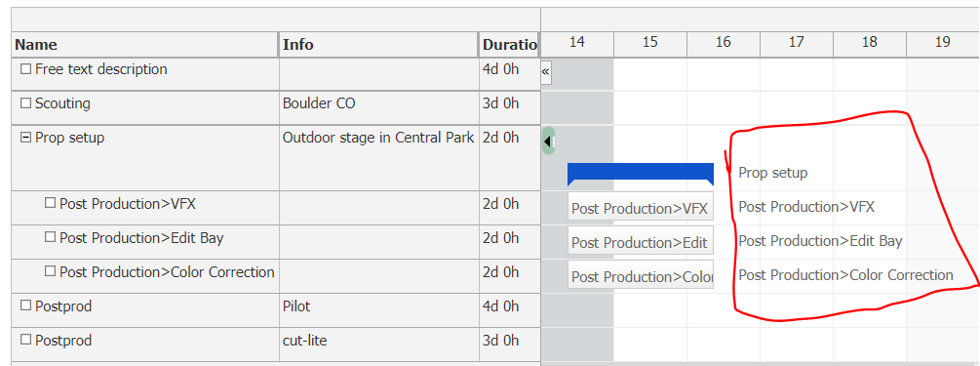Click the green left-arrow marker in Prop setup row
Viewport: 980px width, 366px height.
pos(548,142)
